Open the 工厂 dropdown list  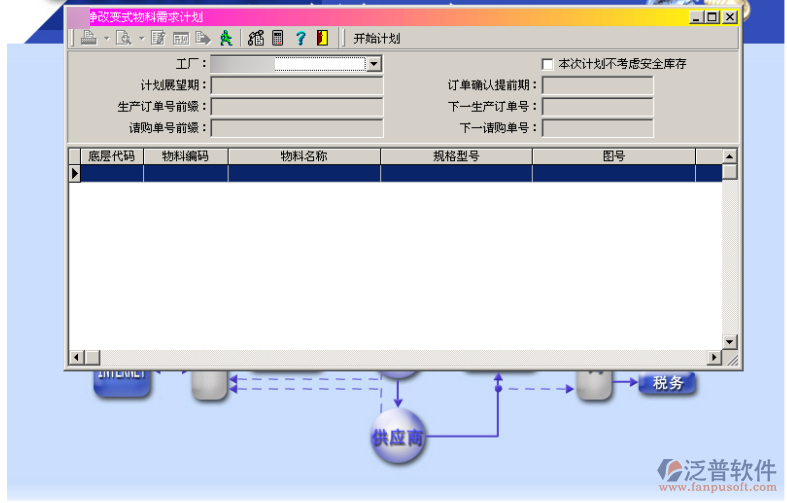[x=374, y=64]
